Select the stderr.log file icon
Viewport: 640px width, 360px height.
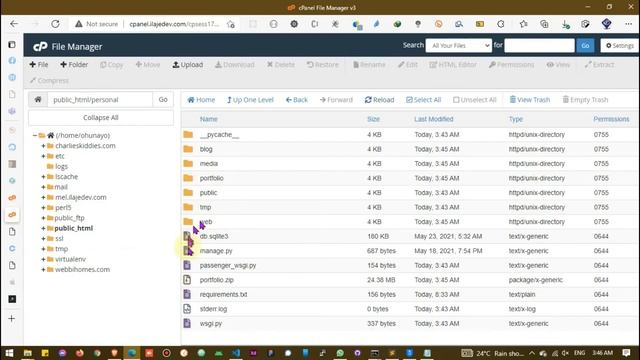(187, 309)
